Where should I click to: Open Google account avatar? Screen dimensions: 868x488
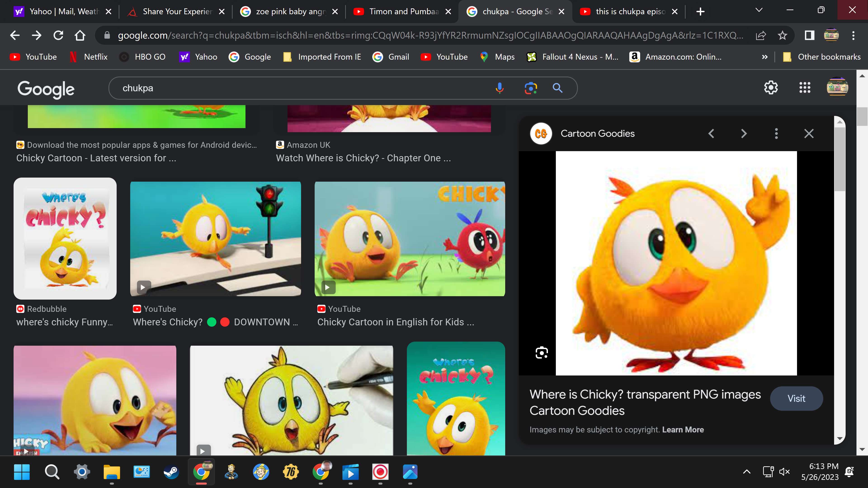click(837, 87)
